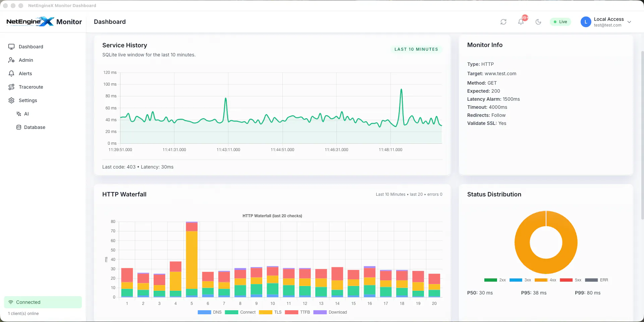Viewport: 644px width, 322px height.
Task: Click the AI sparkle icon
Action: pyautogui.click(x=19, y=114)
